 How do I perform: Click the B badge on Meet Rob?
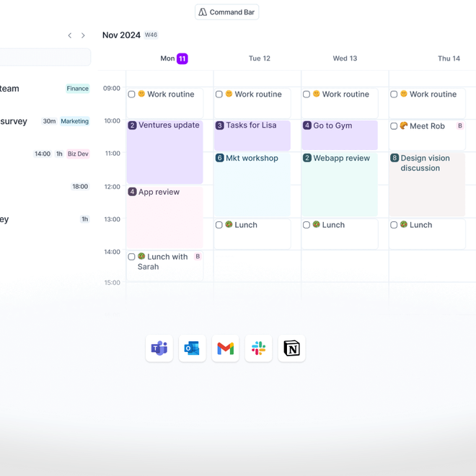tap(460, 125)
